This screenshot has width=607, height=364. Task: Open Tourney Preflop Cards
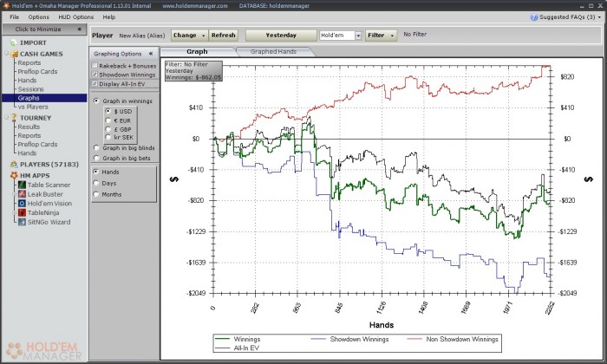(x=37, y=144)
